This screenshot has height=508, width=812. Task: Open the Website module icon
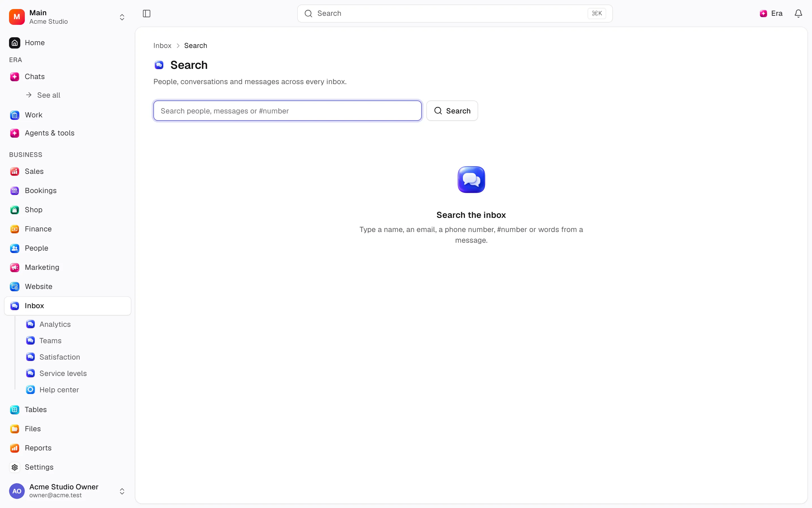click(15, 286)
